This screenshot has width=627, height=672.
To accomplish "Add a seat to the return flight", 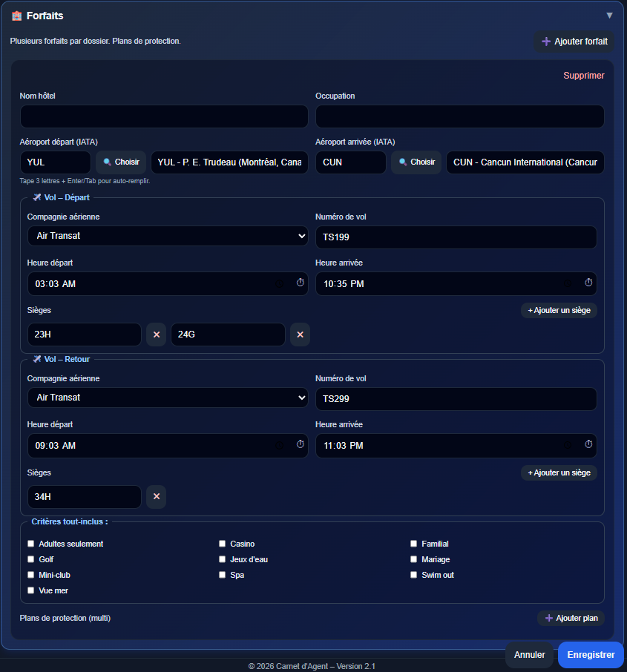I will [x=559, y=472].
